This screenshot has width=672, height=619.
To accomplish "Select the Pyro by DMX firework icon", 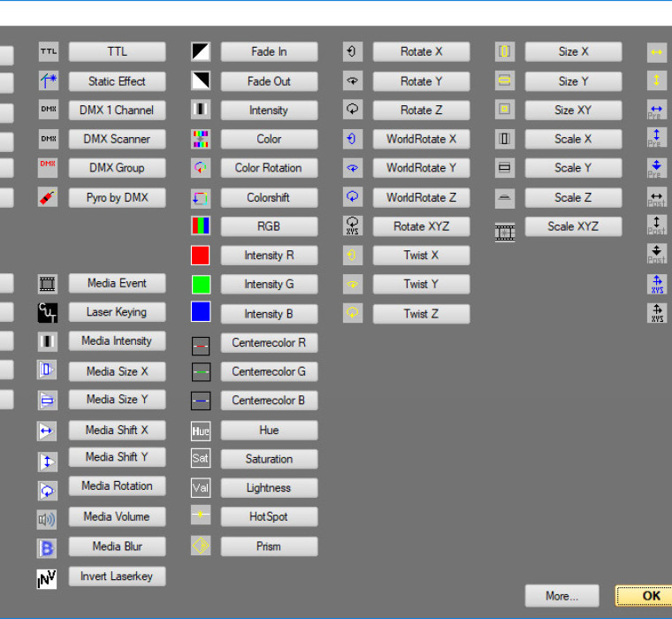I will 48,197.
